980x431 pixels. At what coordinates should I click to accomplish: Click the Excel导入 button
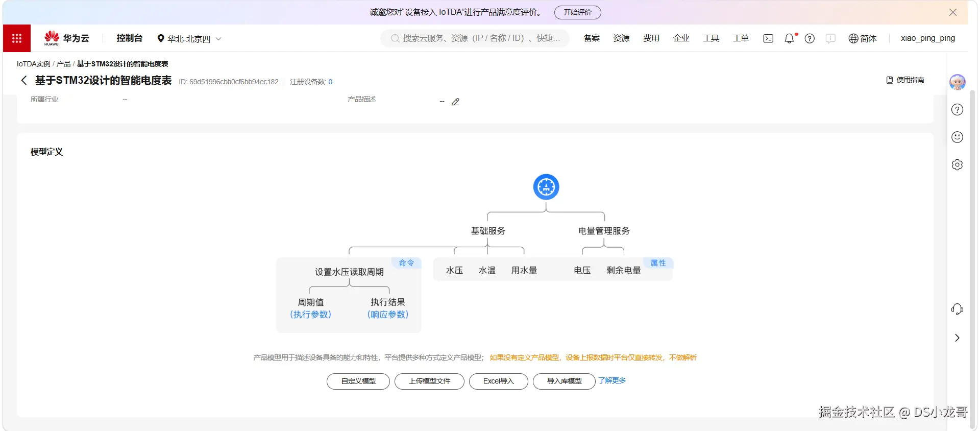click(499, 381)
